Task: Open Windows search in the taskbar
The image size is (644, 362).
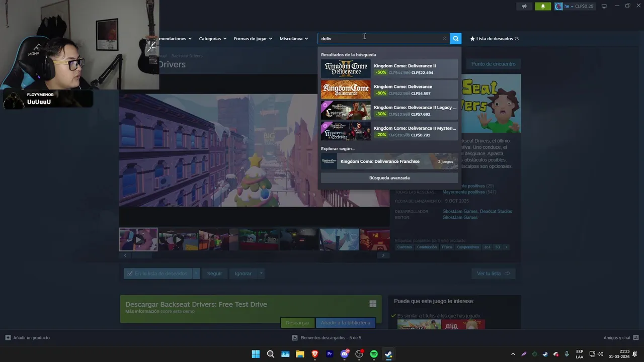Action: pyautogui.click(x=271, y=354)
